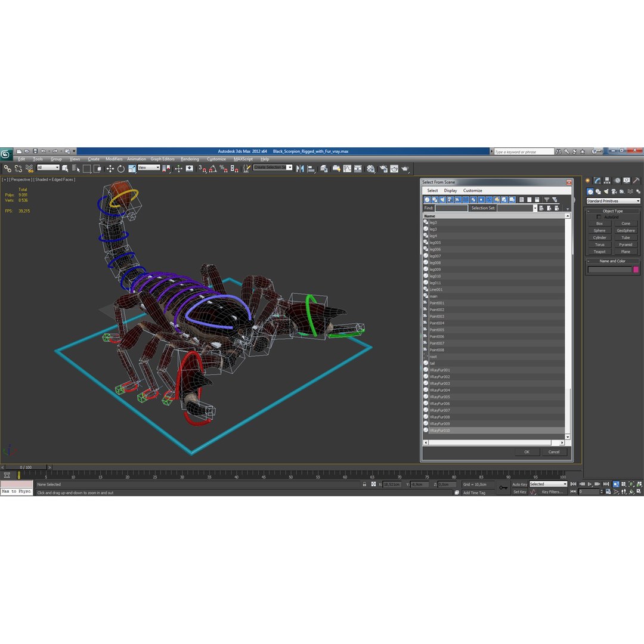Open the Curve Editor from toolbar
This screenshot has width=644, height=644.
click(348, 168)
